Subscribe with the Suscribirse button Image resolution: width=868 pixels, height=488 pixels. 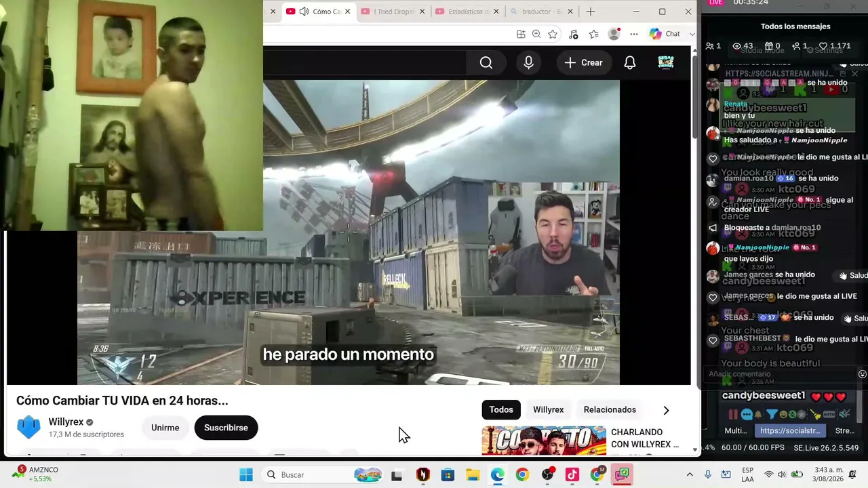click(226, 428)
